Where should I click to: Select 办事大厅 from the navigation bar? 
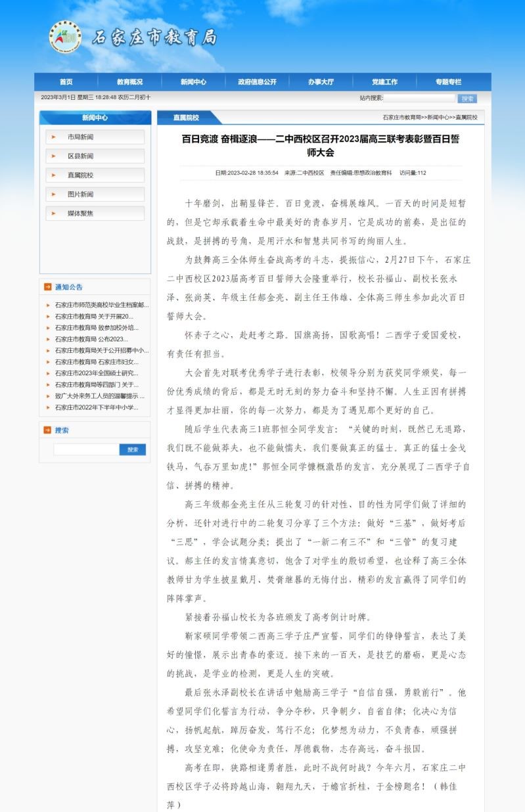point(321,82)
